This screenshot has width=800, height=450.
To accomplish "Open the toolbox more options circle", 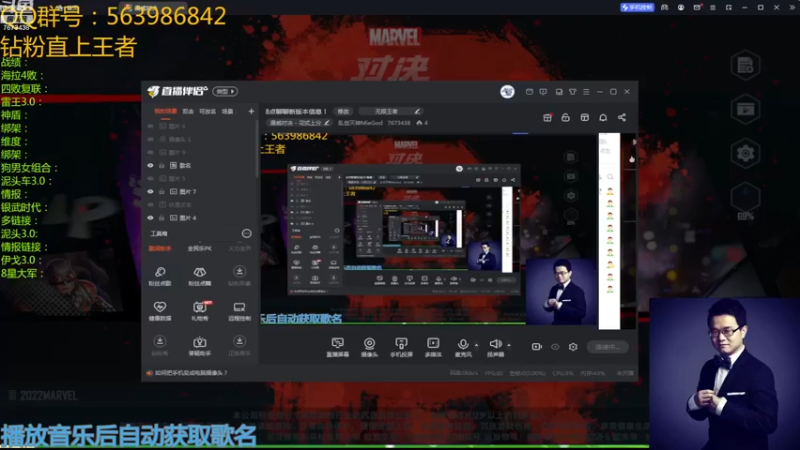I will pyautogui.click(x=246, y=234).
